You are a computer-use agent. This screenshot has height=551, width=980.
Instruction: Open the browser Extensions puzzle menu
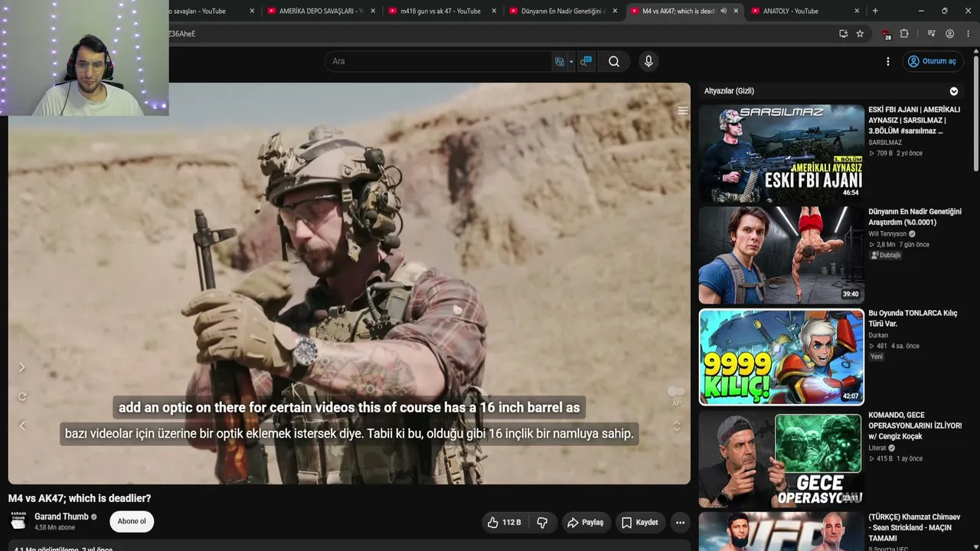click(x=904, y=34)
